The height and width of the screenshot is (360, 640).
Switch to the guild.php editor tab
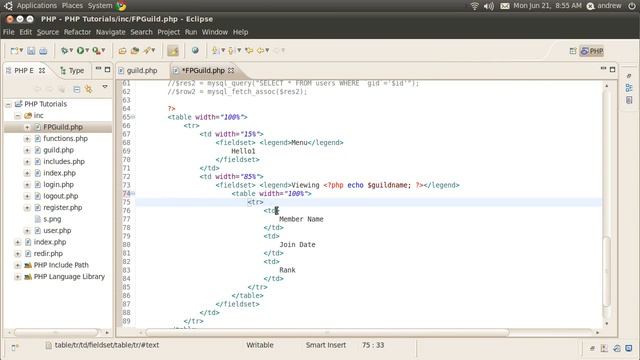[x=142, y=71]
